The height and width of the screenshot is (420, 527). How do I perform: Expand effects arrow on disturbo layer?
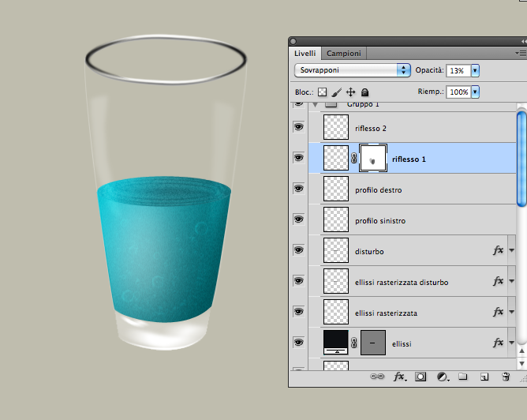pyautogui.click(x=511, y=250)
